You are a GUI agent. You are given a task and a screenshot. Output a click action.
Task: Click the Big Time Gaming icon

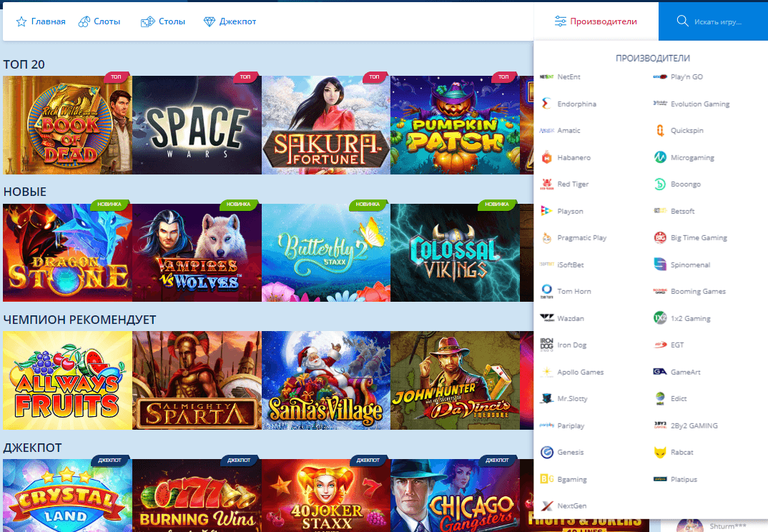(660, 237)
